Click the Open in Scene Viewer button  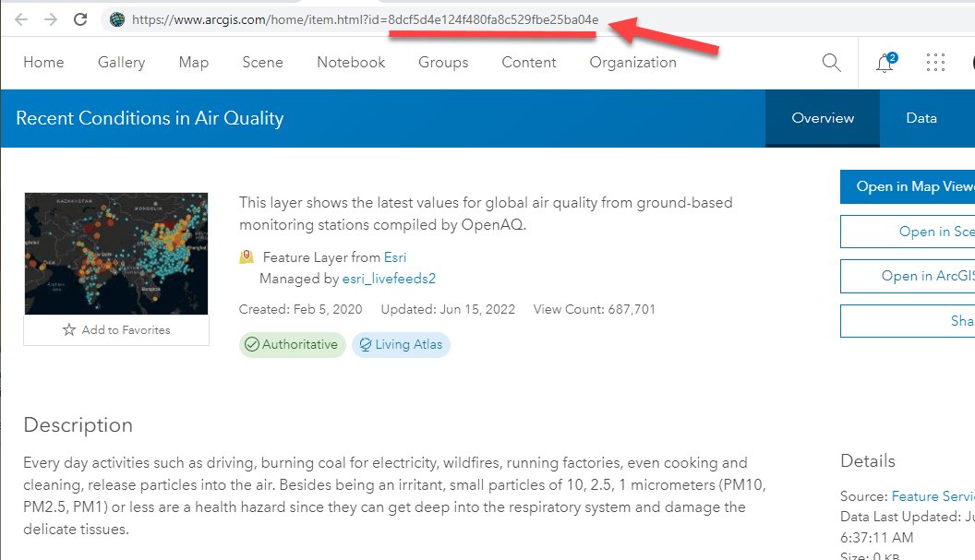point(908,232)
